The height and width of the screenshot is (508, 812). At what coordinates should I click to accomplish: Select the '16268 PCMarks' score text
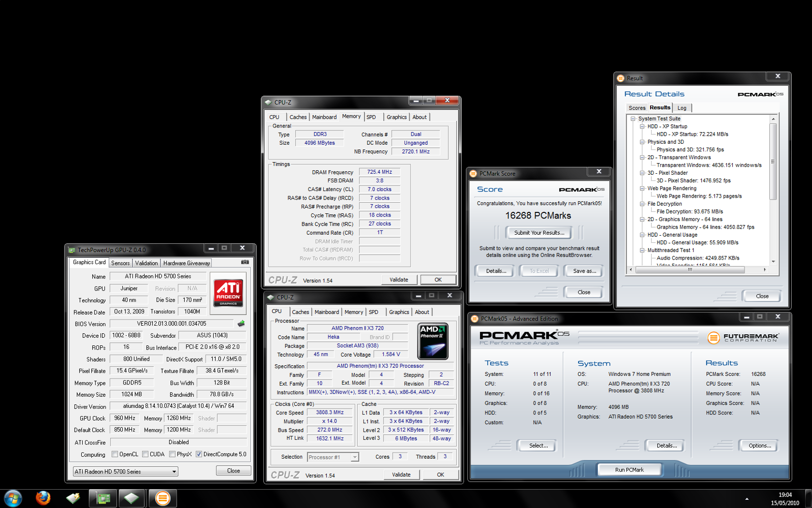(x=538, y=215)
